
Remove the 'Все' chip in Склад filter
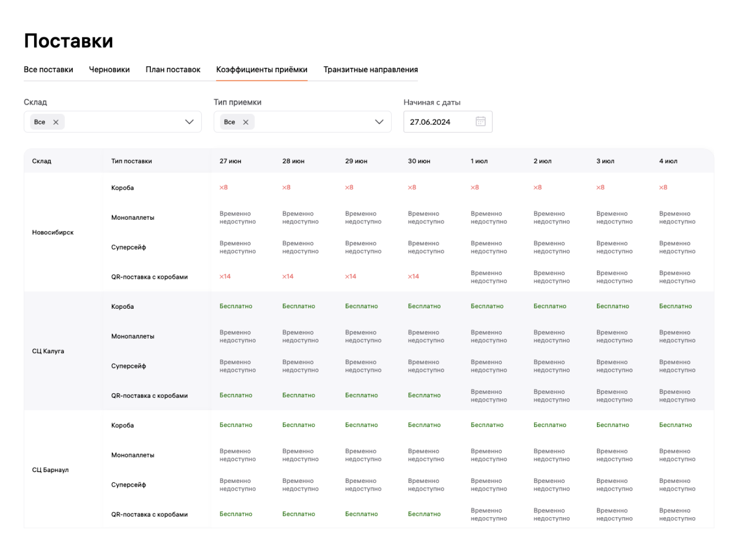tap(56, 122)
